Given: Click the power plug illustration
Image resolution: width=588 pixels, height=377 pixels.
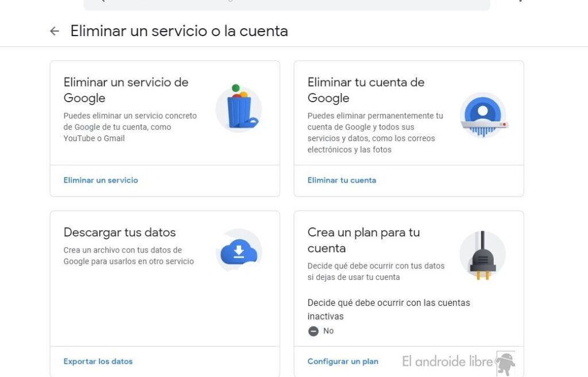Looking at the screenshot, I should coord(482,255).
